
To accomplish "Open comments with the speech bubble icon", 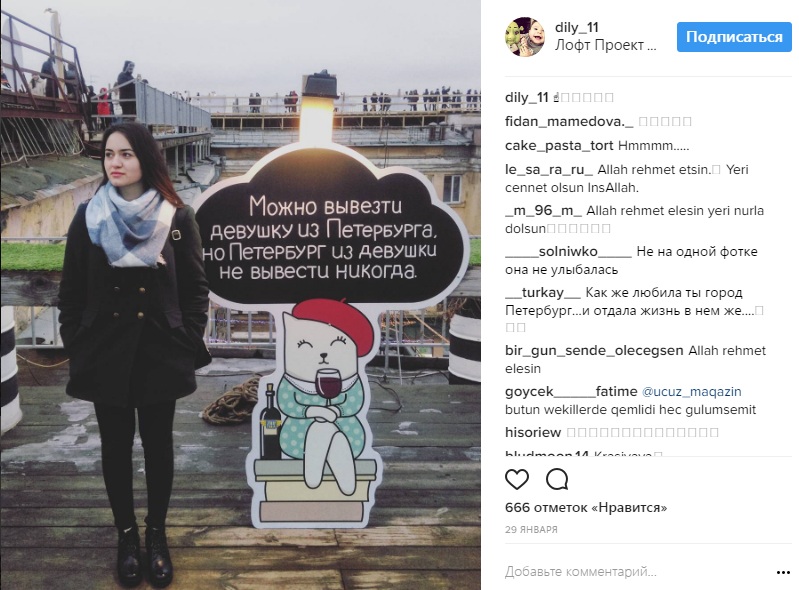I will pyautogui.click(x=557, y=479).
